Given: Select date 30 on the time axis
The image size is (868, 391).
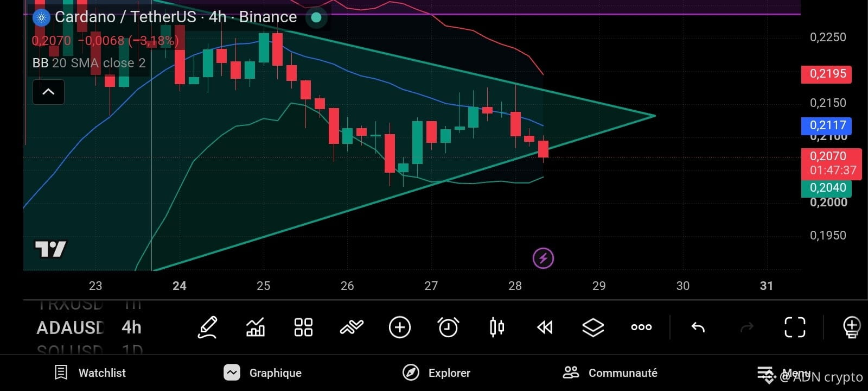Looking at the screenshot, I should coord(683,286).
